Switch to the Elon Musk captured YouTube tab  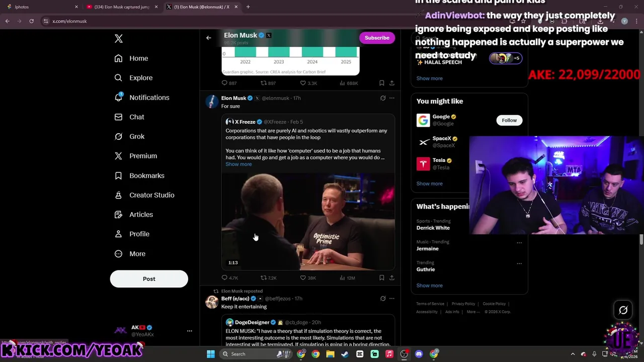click(122, 7)
